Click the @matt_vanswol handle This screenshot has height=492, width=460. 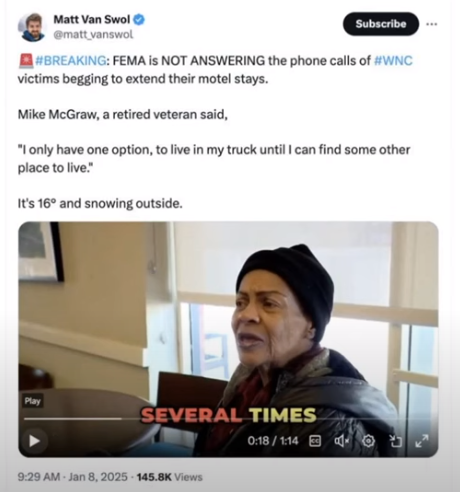pyautogui.click(x=93, y=34)
